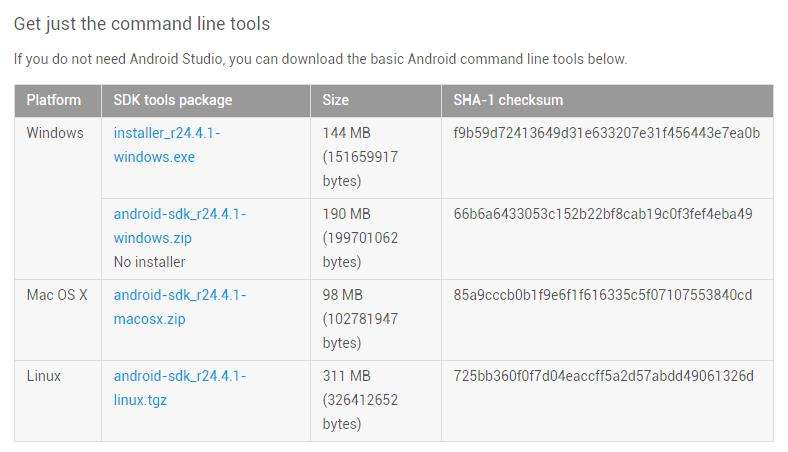Viewport: 788px width, 452px height.
Task: Click checksum starting with f9b59d72
Action: coord(606,133)
